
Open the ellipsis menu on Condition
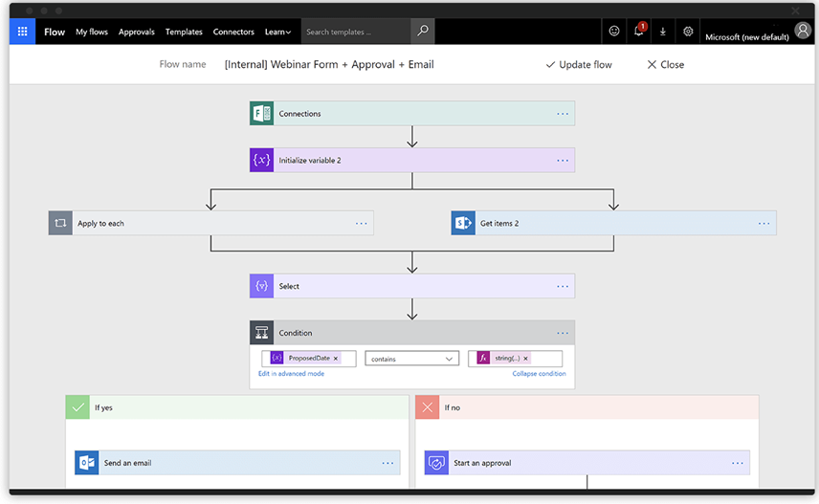click(563, 333)
